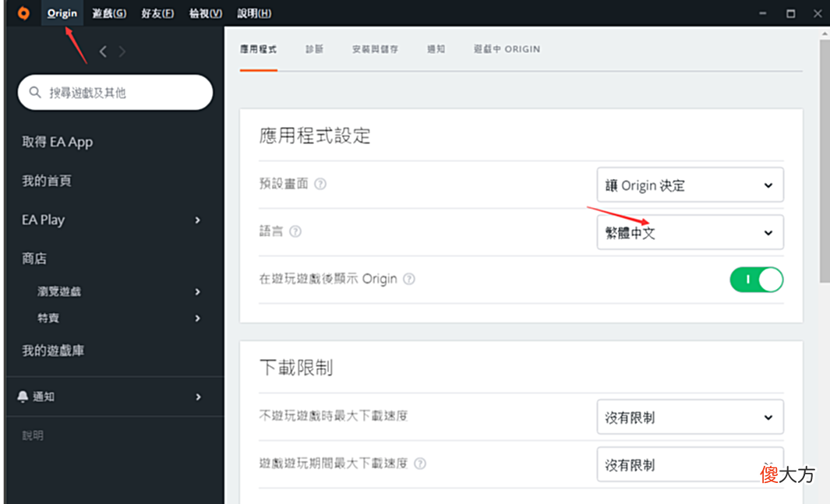Switch to the 安裝與儲存 tab
Screen dimensions: 830x504
(376, 49)
